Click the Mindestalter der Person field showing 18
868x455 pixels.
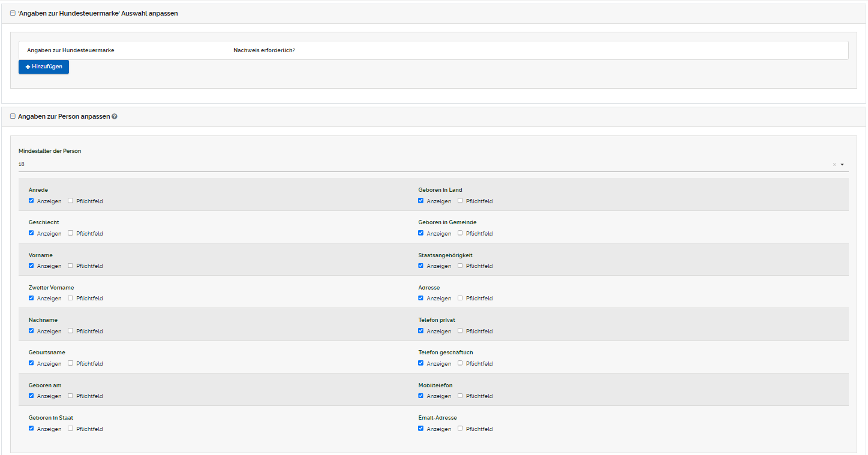(420, 164)
